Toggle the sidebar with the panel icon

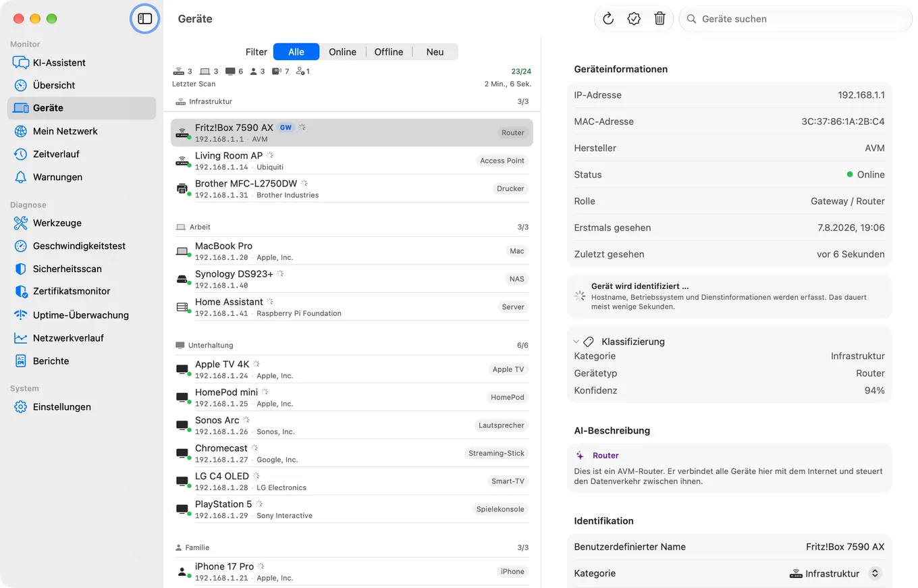tap(145, 19)
